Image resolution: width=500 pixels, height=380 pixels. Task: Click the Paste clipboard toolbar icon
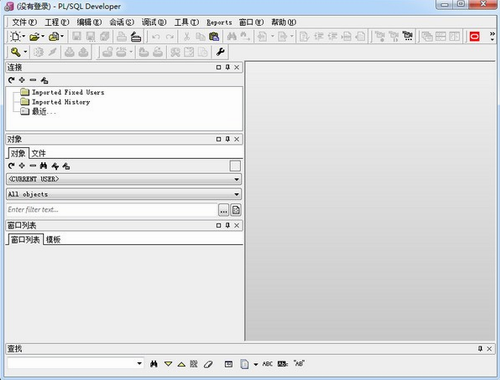click(214, 36)
